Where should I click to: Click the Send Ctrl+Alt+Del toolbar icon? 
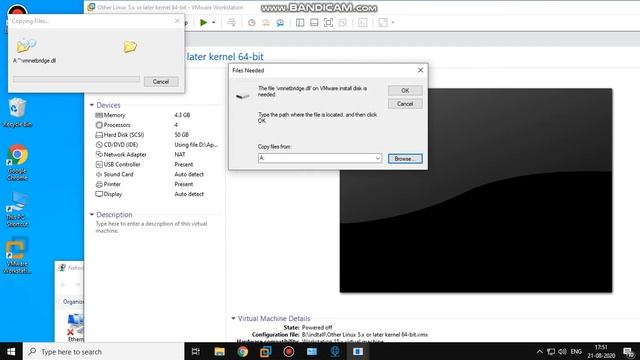231,22
